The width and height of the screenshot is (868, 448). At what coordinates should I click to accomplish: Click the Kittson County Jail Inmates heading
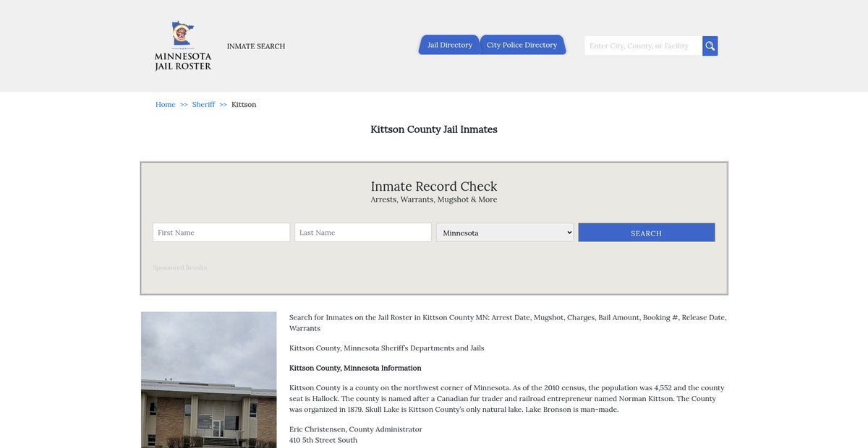click(434, 129)
